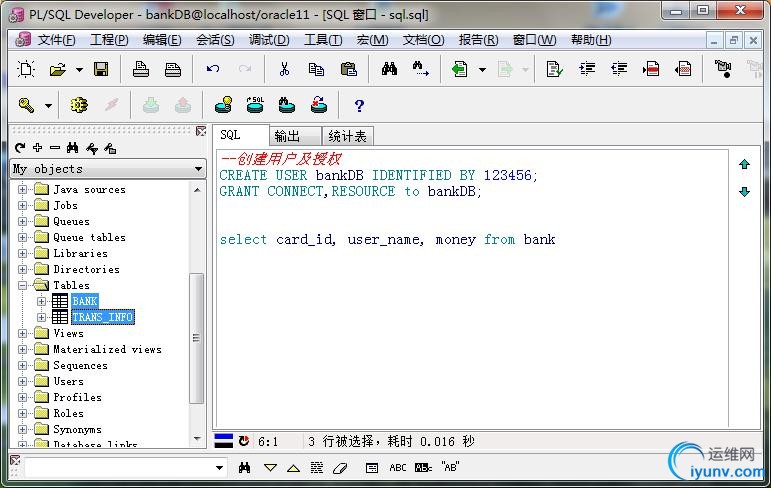Click the Log on key icon
The width and height of the screenshot is (771, 488).
click(26, 105)
